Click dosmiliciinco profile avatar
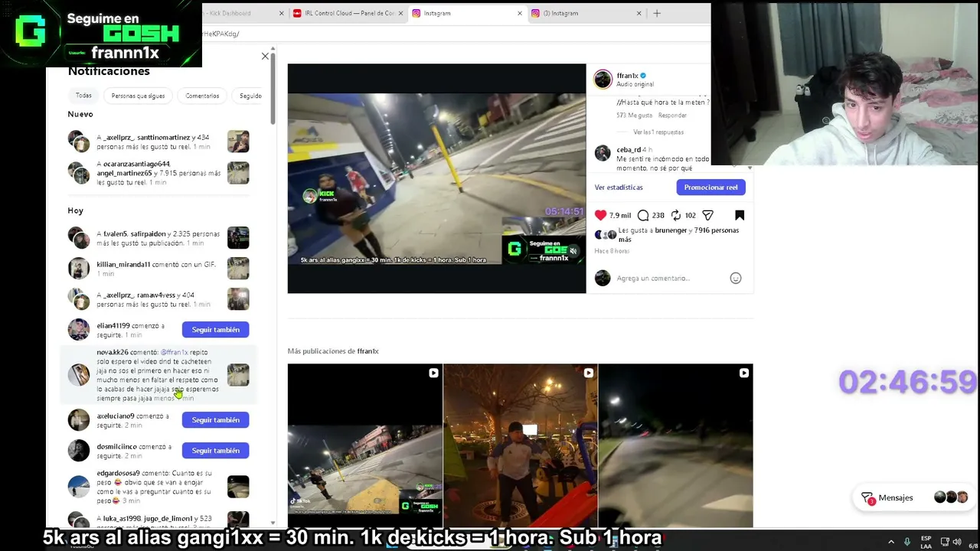 point(79,451)
